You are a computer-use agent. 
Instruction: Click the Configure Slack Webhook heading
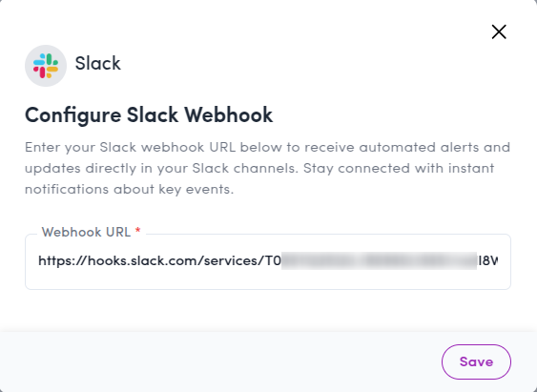pos(149,115)
